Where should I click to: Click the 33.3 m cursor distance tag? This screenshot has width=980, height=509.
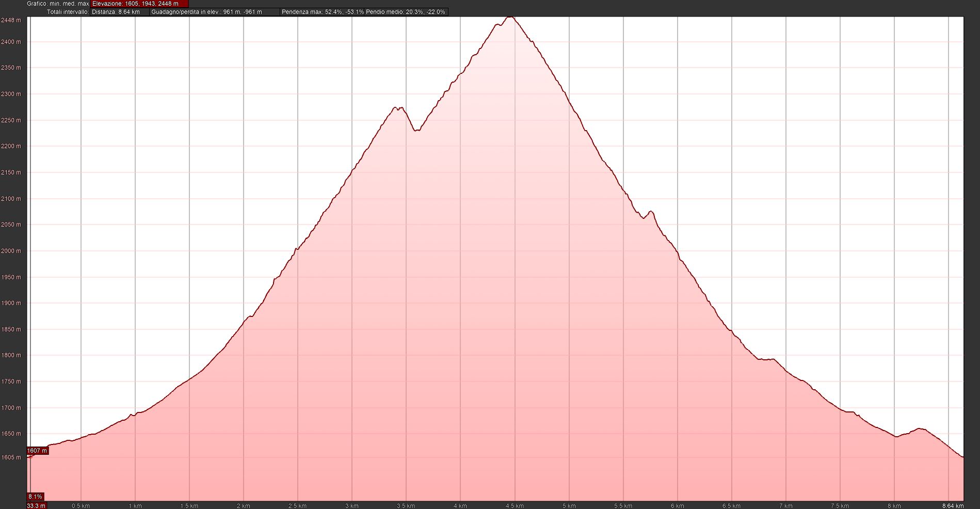pos(36,505)
